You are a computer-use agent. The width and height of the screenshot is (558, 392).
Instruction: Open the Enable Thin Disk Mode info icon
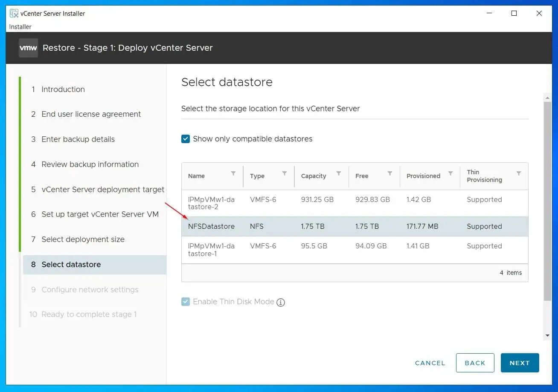pyautogui.click(x=280, y=302)
